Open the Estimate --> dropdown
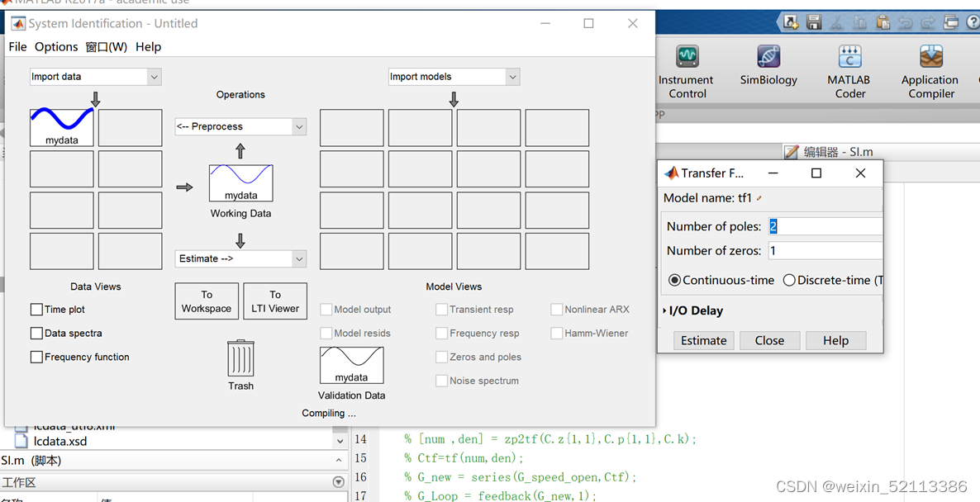980x502 pixels. 240,258
